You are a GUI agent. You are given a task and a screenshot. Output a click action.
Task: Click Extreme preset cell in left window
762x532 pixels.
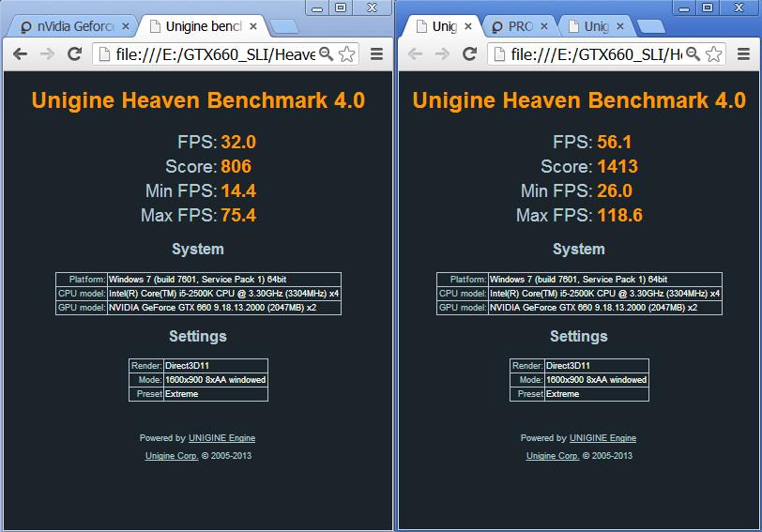(215, 393)
